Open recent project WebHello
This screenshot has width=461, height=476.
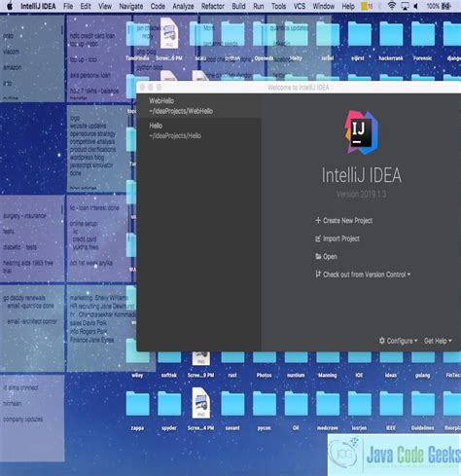coord(198,106)
